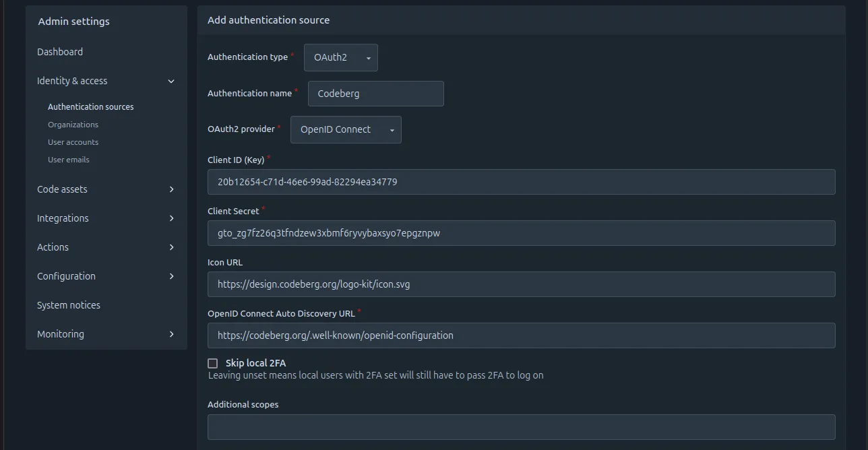Click into the Authentication name field
The image size is (868, 450).
point(375,94)
